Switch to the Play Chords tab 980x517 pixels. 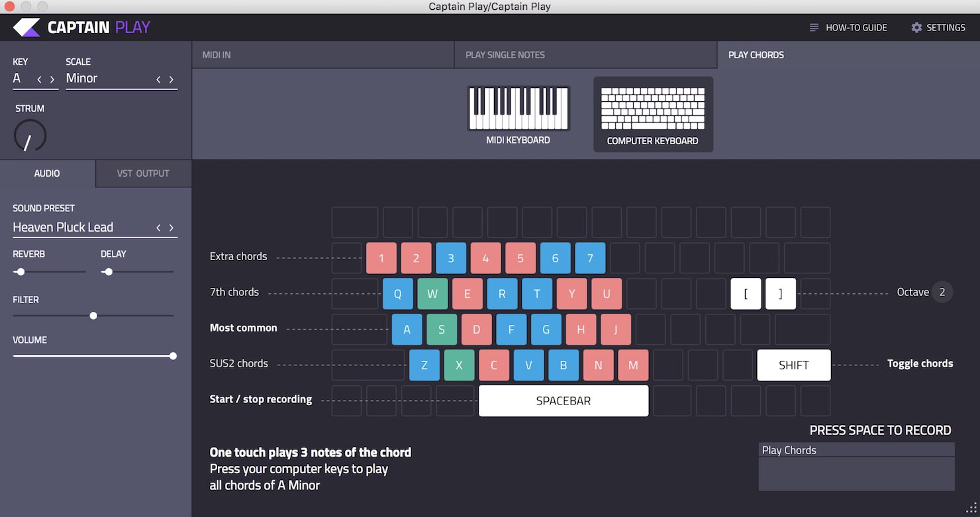pos(848,55)
